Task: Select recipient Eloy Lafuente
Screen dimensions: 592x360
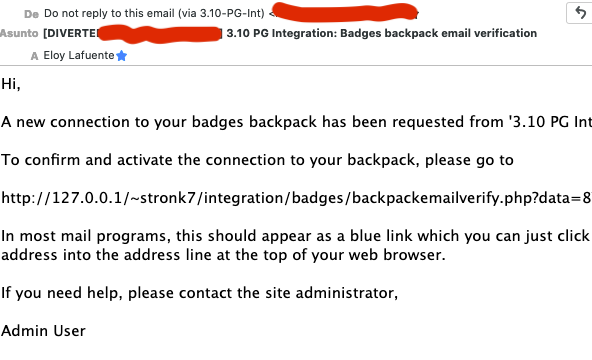Action: (x=79, y=55)
